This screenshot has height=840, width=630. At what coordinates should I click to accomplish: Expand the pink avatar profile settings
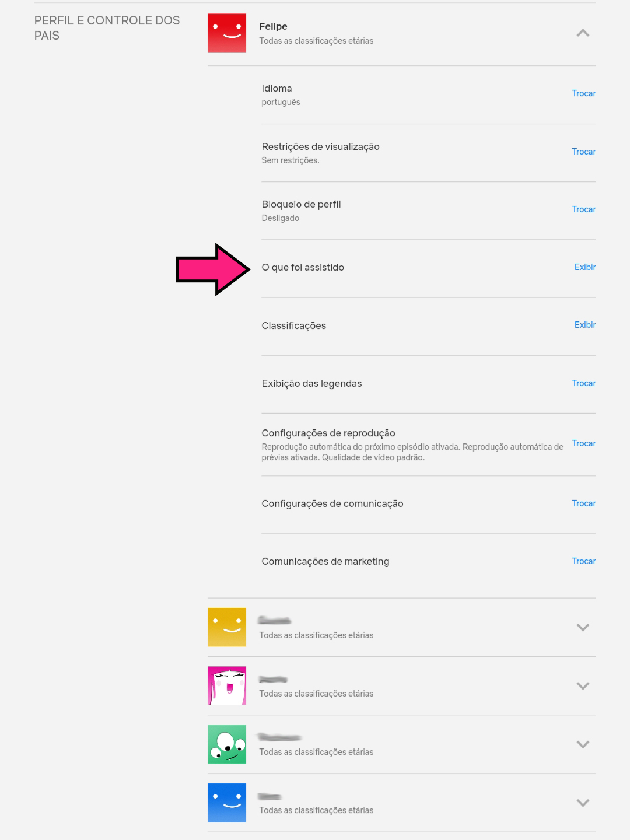click(582, 685)
